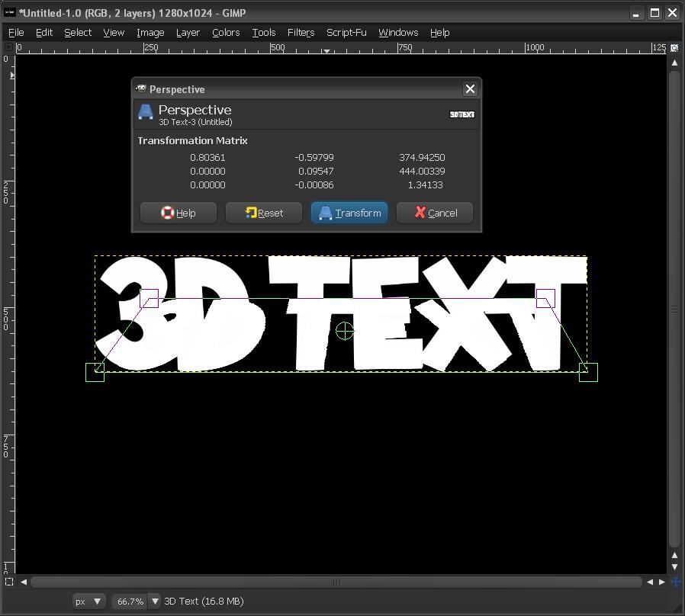This screenshot has width=685, height=616.
Task: Click the transform center pivot on the canvas
Action: click(x=345, y=331)
